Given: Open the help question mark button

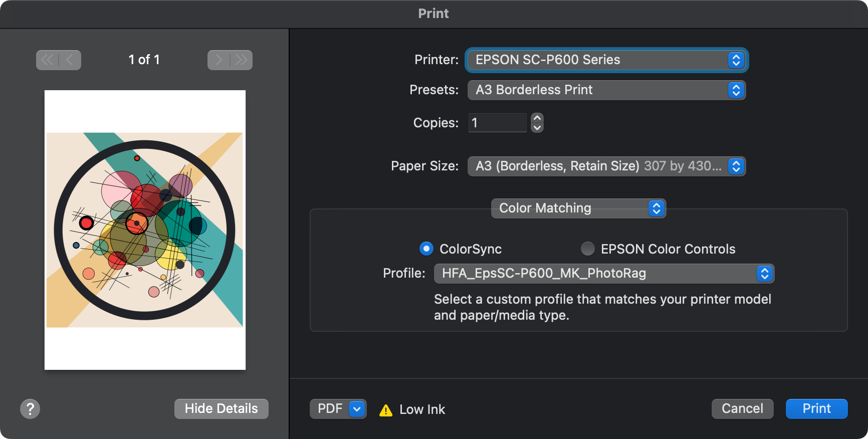Looking at the screenshot, I should pos(30,409).
